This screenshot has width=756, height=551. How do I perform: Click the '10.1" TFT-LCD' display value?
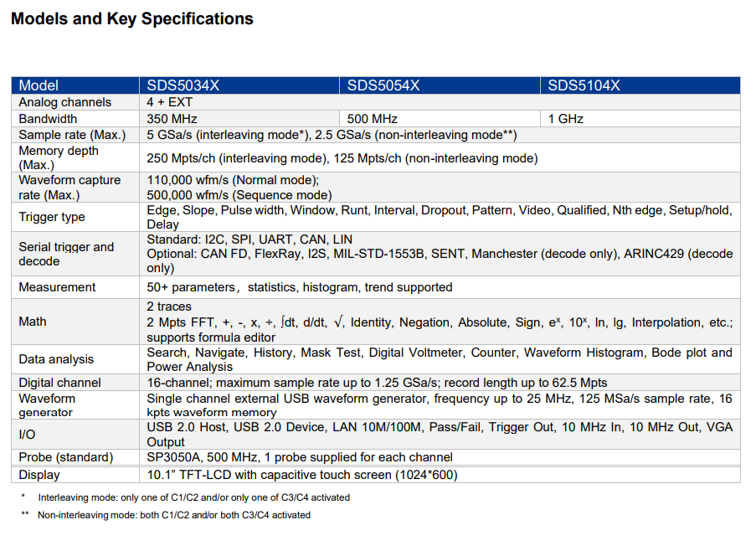click(302, 475)
